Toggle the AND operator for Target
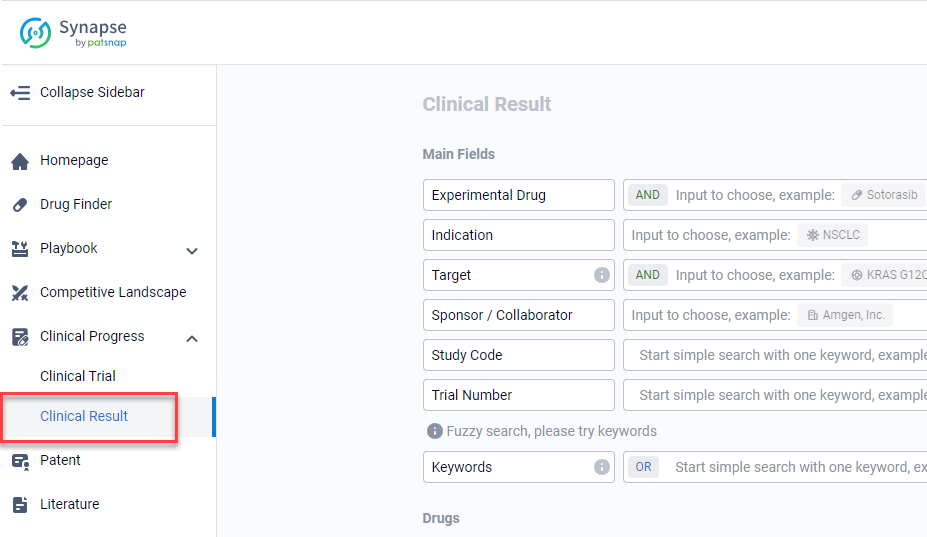The height and width of the screenshot is (537, 927). (x=647, y=275)
